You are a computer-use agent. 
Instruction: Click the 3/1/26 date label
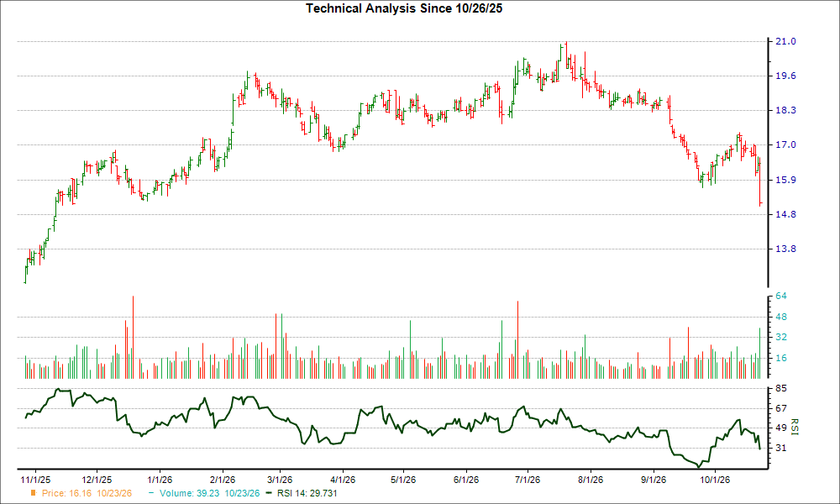pos(280,480)
